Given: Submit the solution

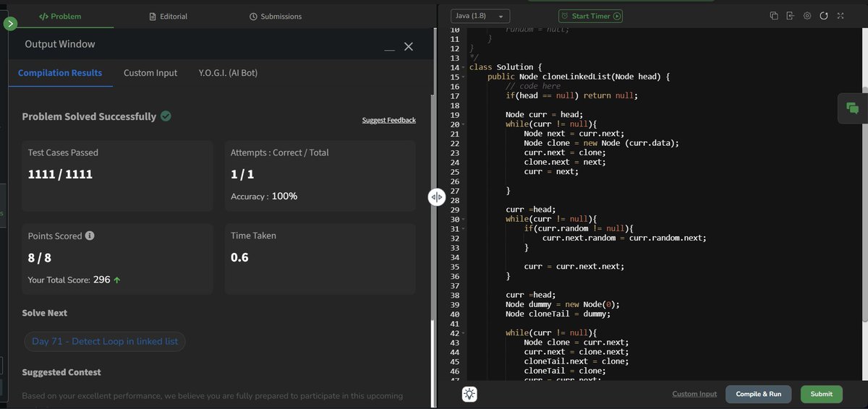Looking at the screenshot, I should coord(822,394).
